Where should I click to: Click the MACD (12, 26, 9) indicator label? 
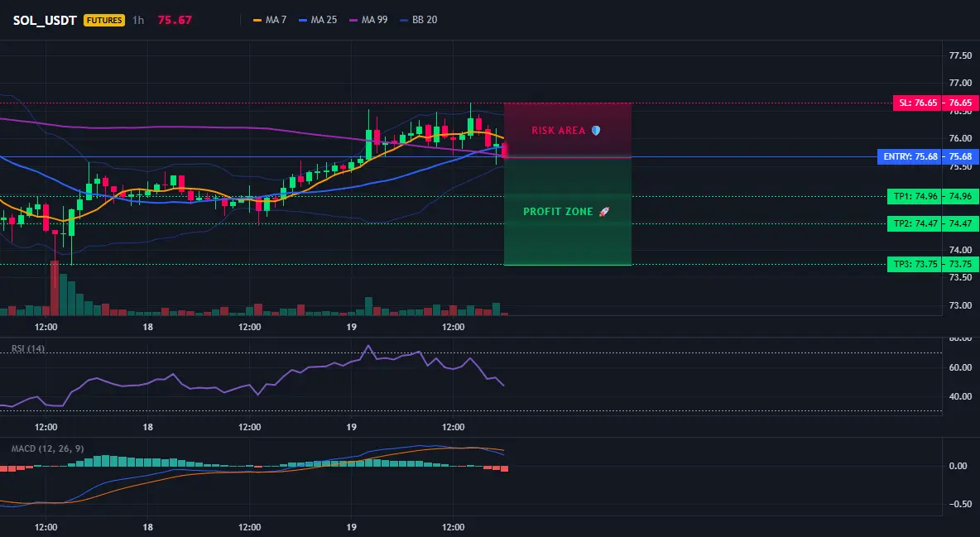click(47, 448)
